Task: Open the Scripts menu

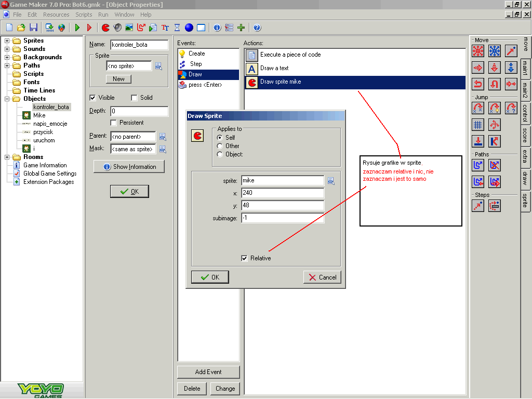Action: tap(84, 15)
